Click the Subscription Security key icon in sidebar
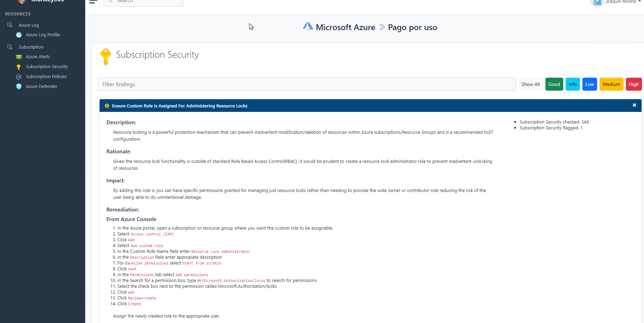The image size is (644, 323). (x=19, y=67)
